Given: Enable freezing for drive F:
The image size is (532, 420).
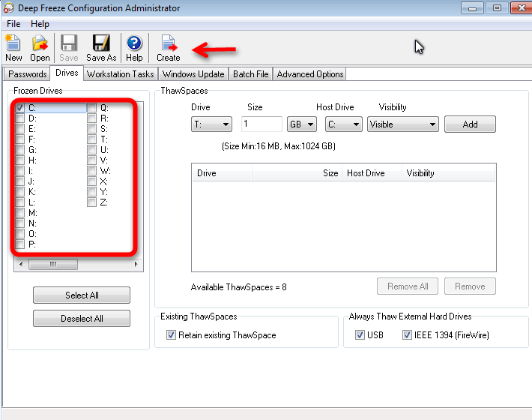Looking at the screenshot, I should pos(20,139).
